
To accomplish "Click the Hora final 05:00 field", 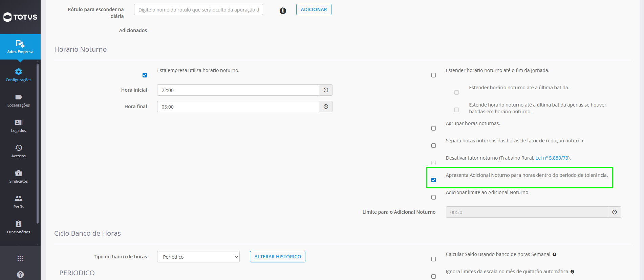I will 238,107.
